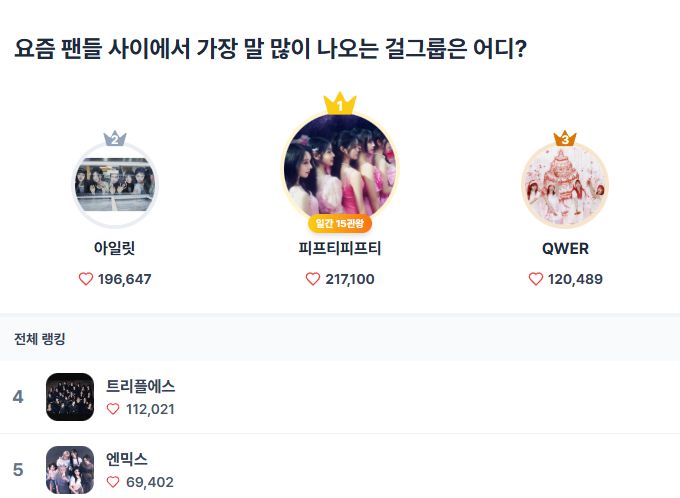
Task: Click the heart icon under 피프티피프티
Action: (x=313, y=279)
